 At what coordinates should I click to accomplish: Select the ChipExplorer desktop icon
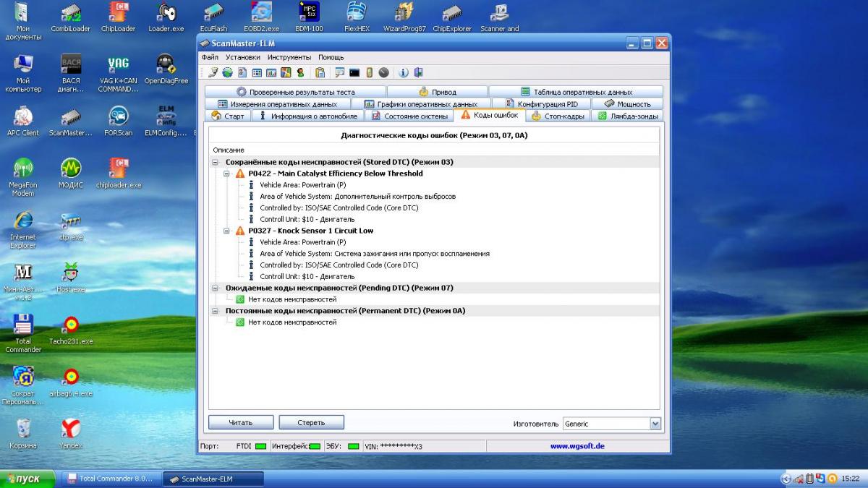[x=452, y=17]
